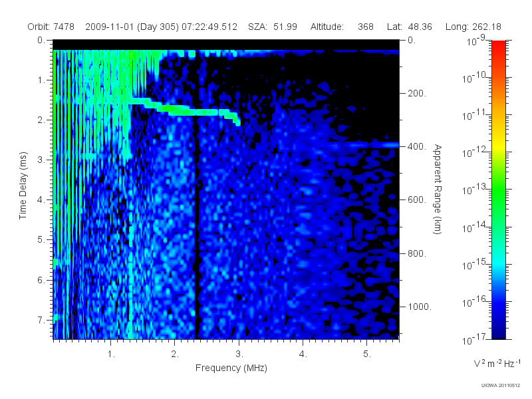
Task: Click the '3.' frequency axis tick label
Action: coord(239,354)
